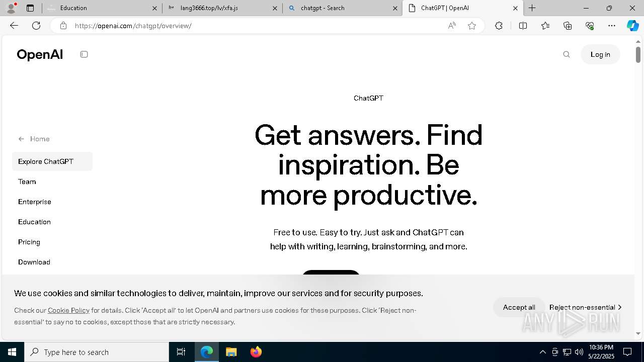
Task: Reject non-essential cookies
Action: tap(585, 307)
